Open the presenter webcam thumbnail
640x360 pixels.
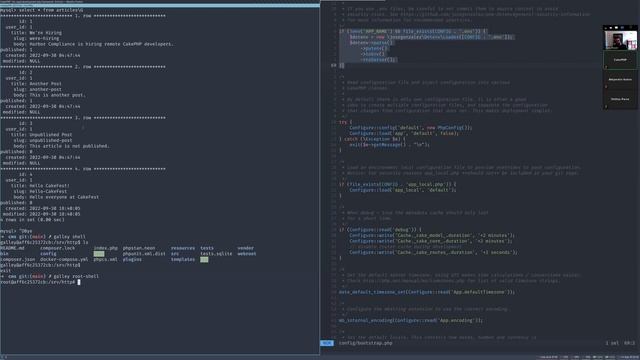620,40
